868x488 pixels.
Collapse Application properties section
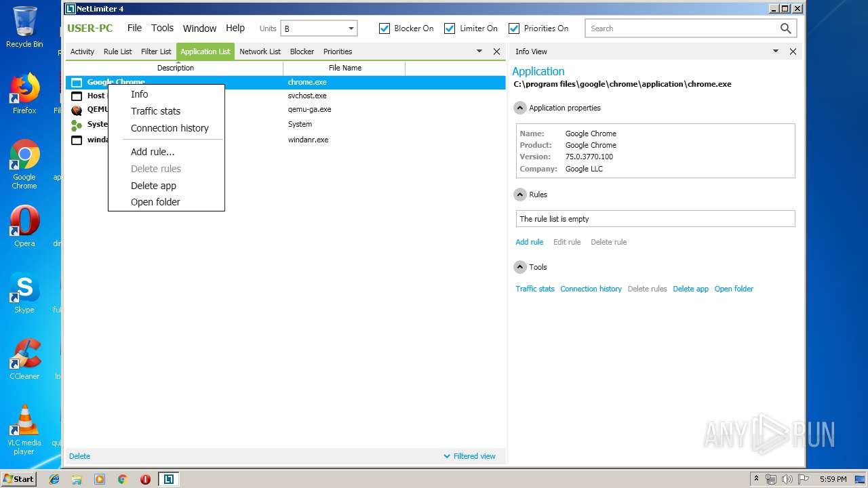pos(520,108)
